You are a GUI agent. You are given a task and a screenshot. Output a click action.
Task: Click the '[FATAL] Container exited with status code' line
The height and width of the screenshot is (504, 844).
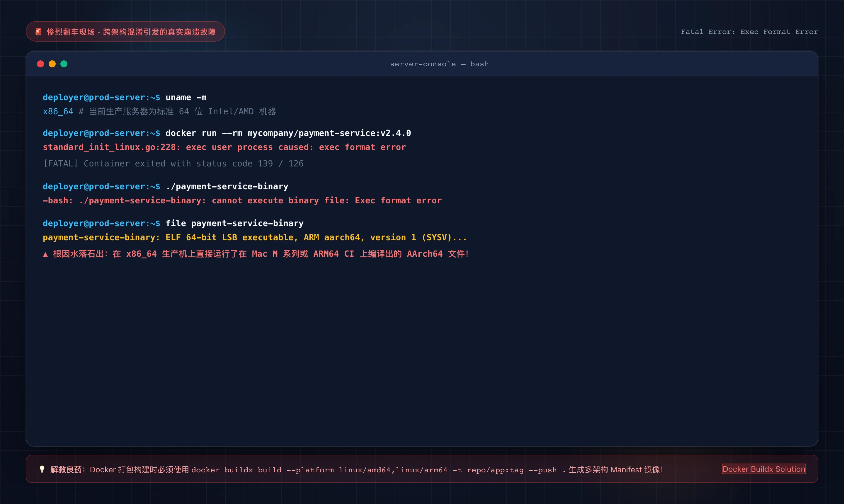[x=173, y=164]
